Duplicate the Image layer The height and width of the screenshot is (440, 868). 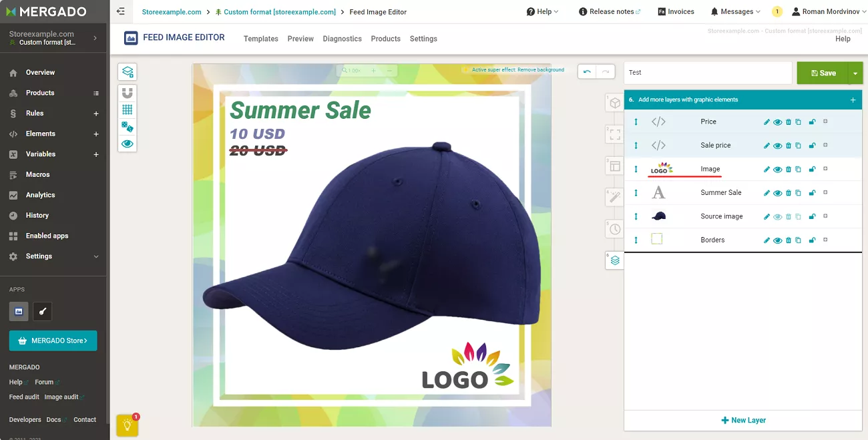[798, 170]
